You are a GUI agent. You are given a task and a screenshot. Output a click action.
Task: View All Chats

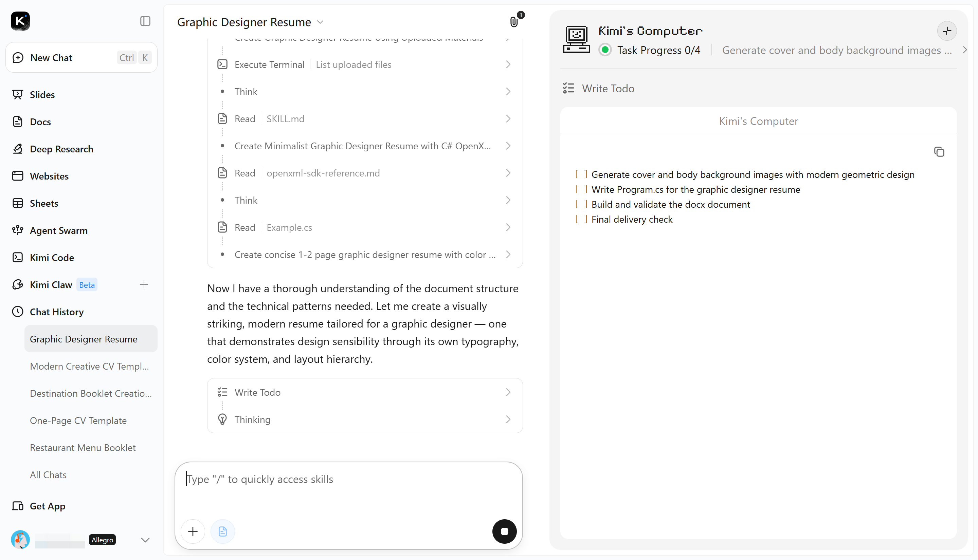coord(91,474)
